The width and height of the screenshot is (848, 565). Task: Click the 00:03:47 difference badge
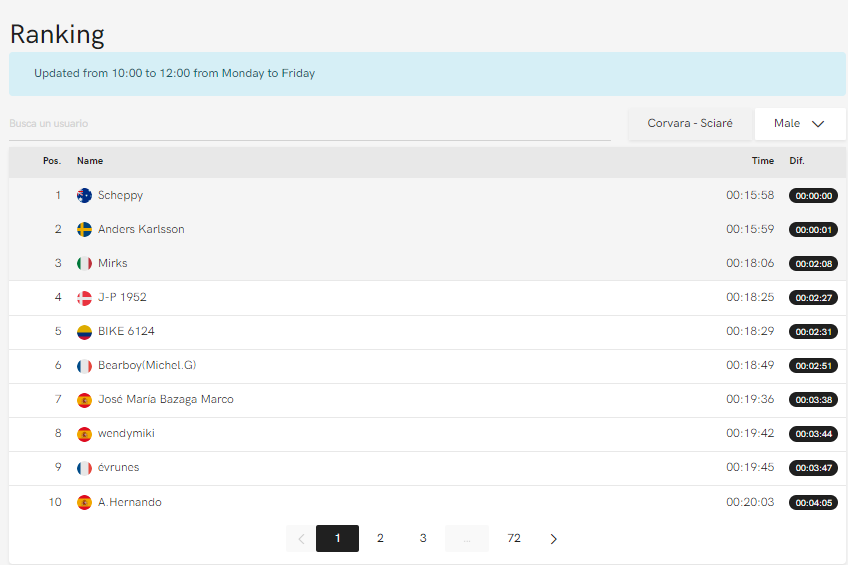[x=813, y=468]
